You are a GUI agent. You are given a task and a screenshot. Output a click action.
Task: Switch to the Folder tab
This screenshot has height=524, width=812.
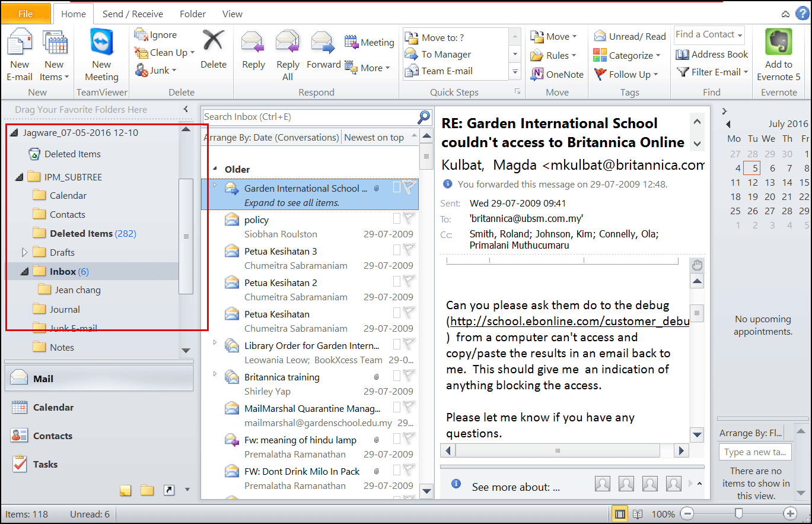point(193,14)
